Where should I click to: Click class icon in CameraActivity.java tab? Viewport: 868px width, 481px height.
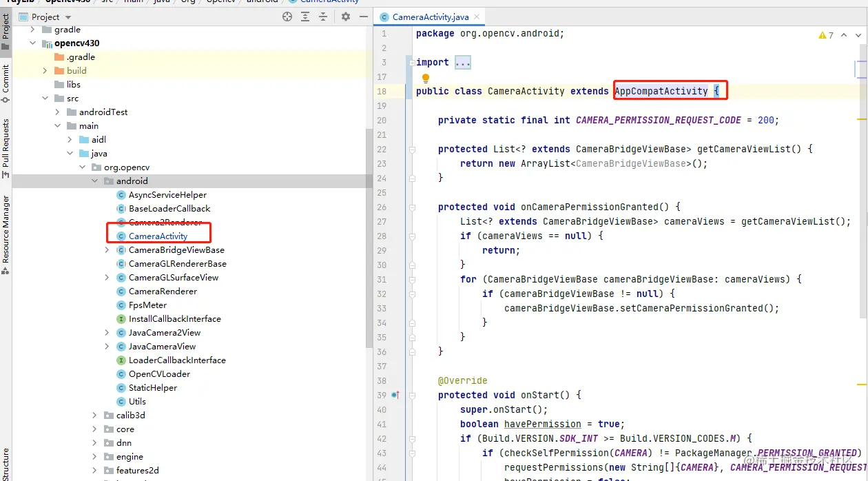click(x=384, y=17)
